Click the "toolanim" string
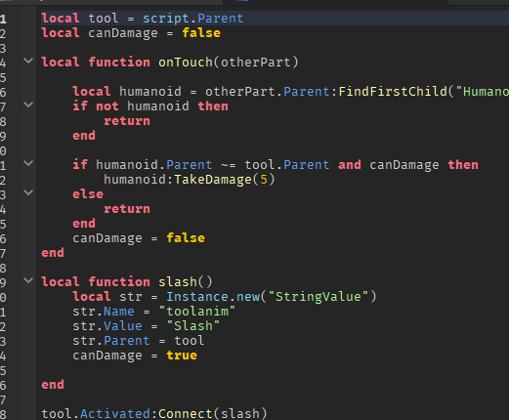This screenshot has height=420, width=509. [x=197, y=312]
